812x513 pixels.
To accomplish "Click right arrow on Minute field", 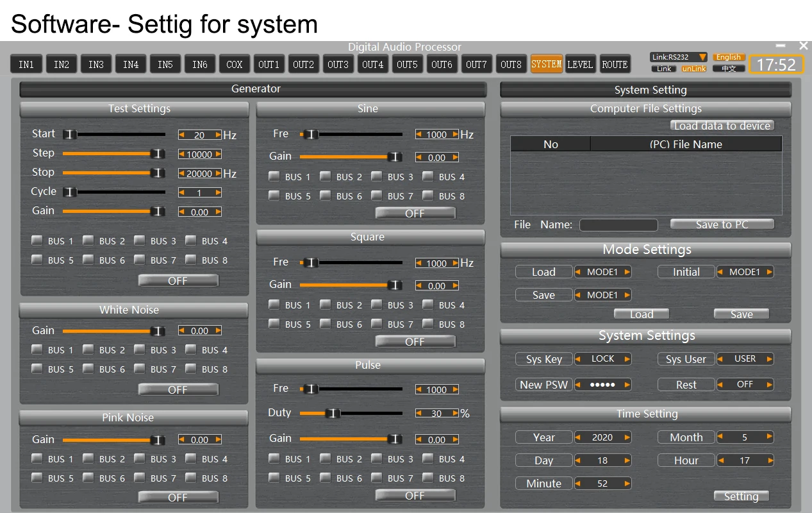I will (627, 484).
